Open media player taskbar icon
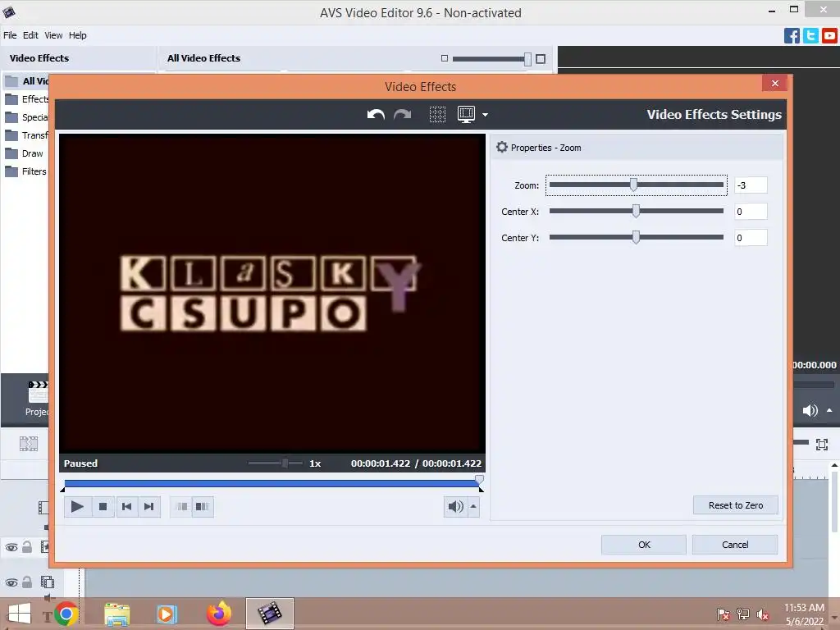 tap(167, 614)
